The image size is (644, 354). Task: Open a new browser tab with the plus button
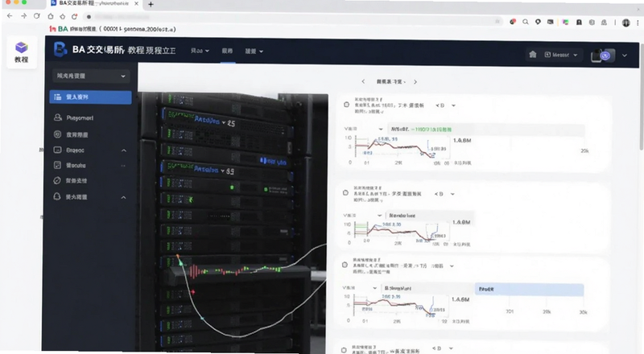(x=151, y=5)
